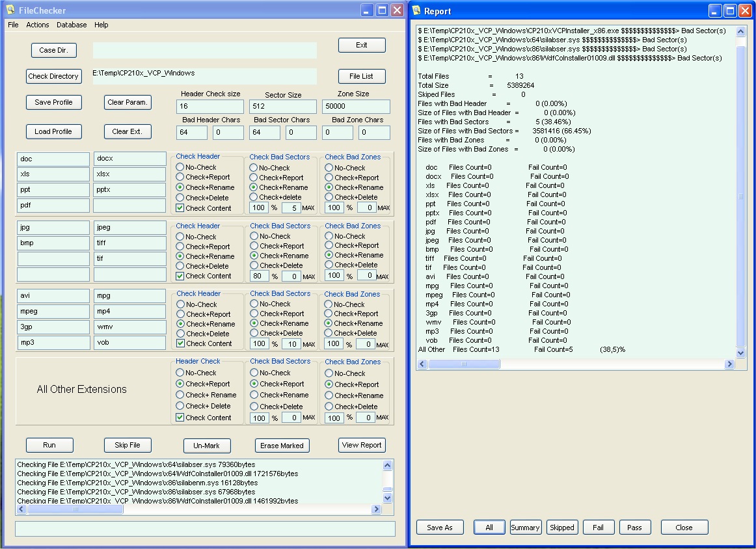Viewport: 756px width, 549px height.
Task: Click the Un-Mark button
Action: tap(206, 446)
